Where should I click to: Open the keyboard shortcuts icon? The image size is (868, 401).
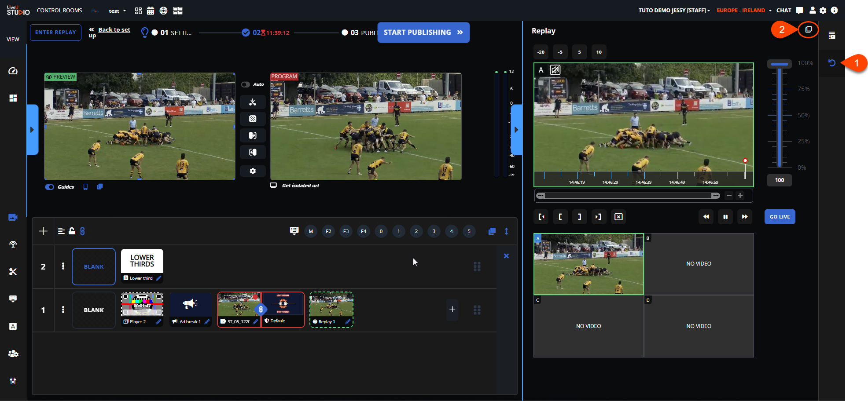click(x=294, y=231)
